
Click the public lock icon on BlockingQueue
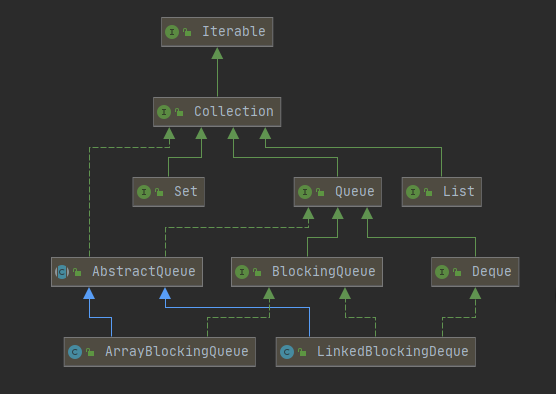(257, 272)
